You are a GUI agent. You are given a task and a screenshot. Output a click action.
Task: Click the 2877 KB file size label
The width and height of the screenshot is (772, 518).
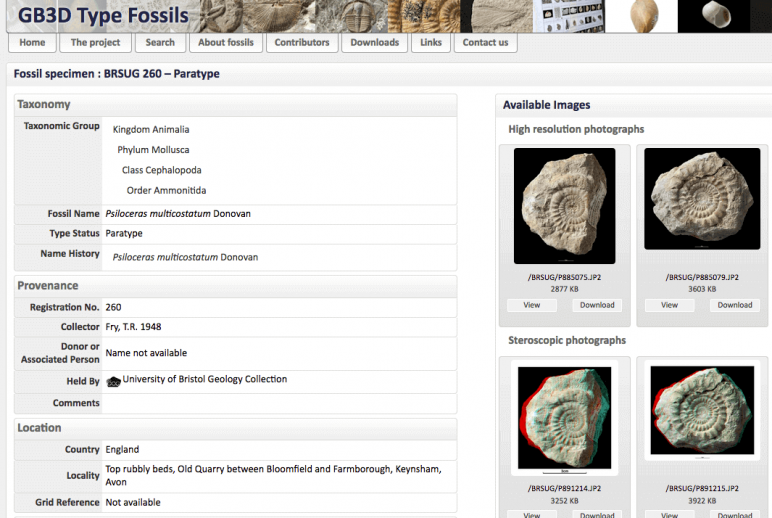564,289
